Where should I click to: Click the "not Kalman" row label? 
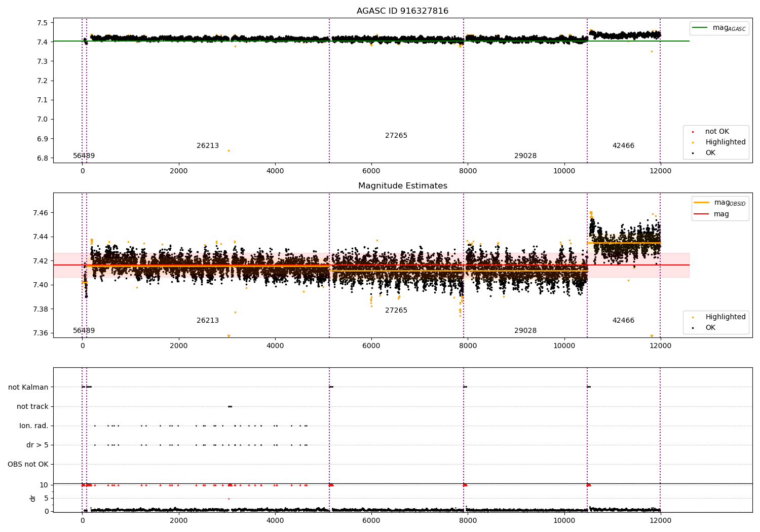coord(28,388)
